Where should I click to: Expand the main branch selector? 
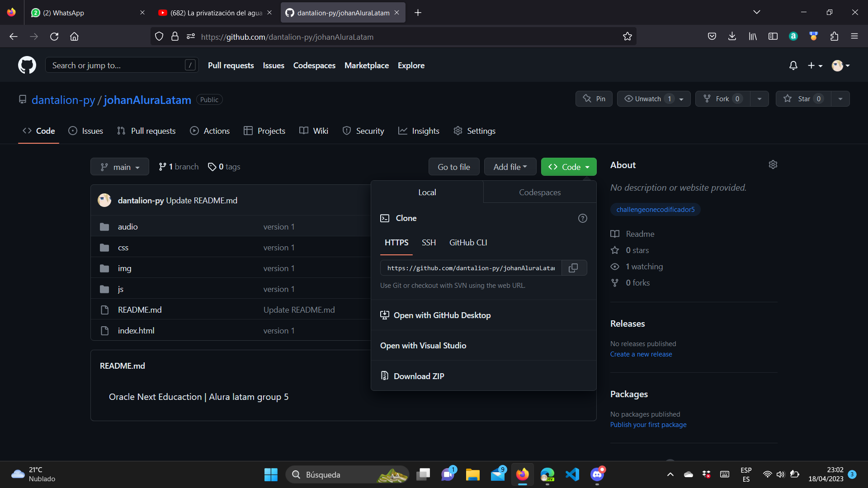click(120, 167)
